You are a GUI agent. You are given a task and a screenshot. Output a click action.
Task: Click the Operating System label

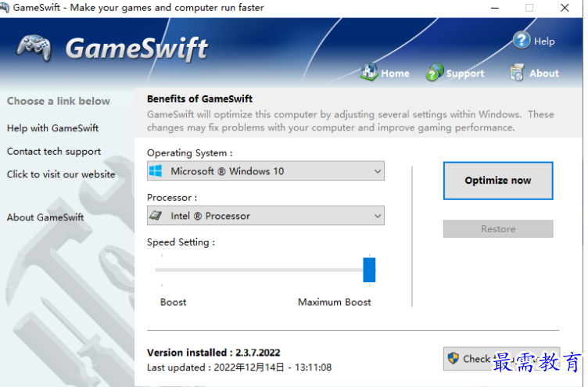[189, 153]
